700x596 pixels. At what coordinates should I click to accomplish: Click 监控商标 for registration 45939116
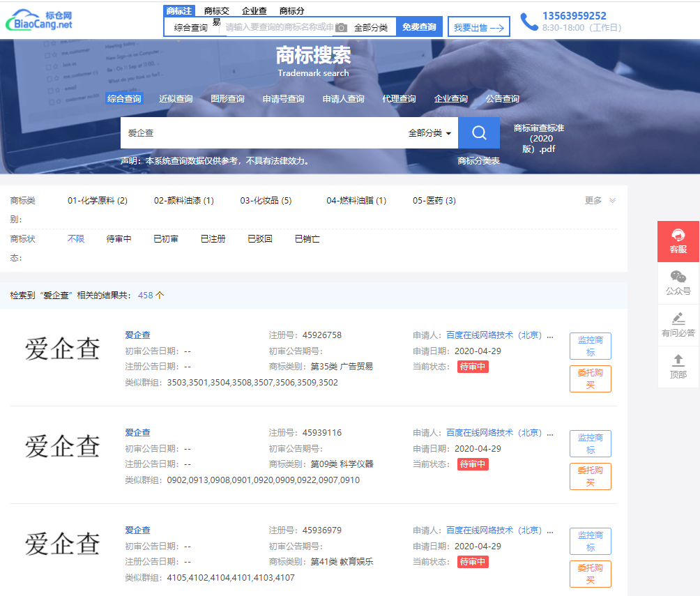[x=590, y=444]
